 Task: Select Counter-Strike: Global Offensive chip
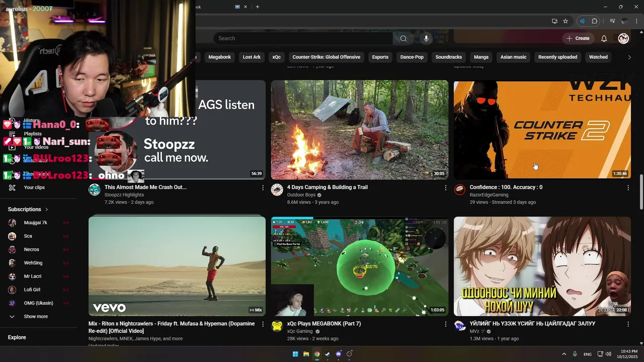point(326,57)
